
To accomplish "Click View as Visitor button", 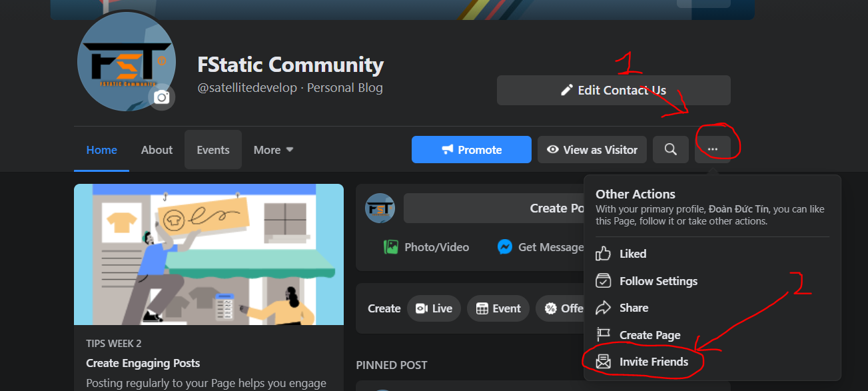I will coord(592,150).
